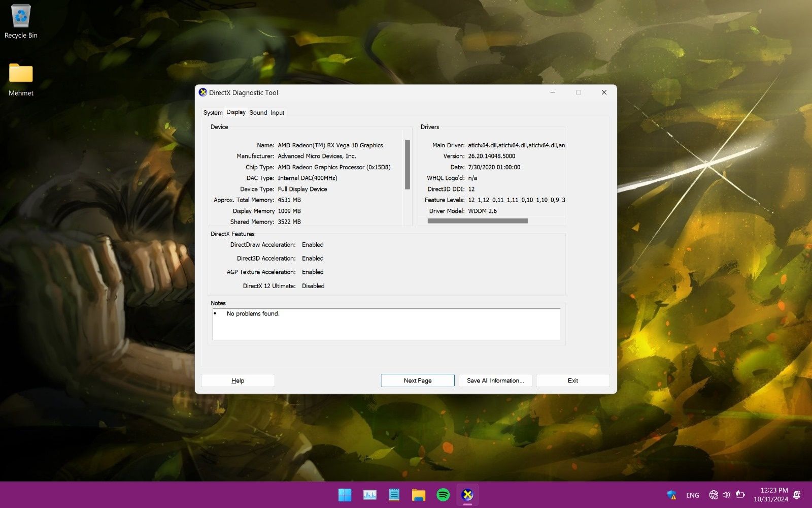Switch the ENG input language indicator

click(692, 495)
